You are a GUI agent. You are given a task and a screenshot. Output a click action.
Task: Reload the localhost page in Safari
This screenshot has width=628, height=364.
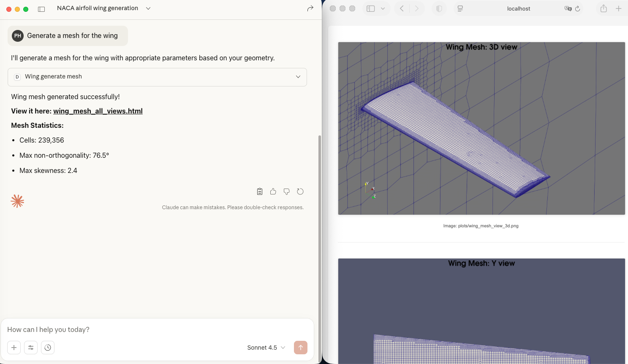577,8
